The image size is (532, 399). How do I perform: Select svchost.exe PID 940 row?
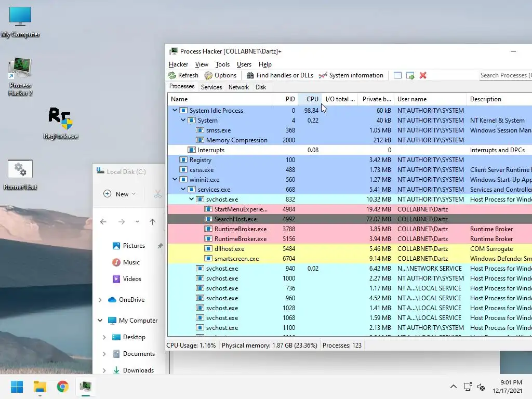pos(350,269)
